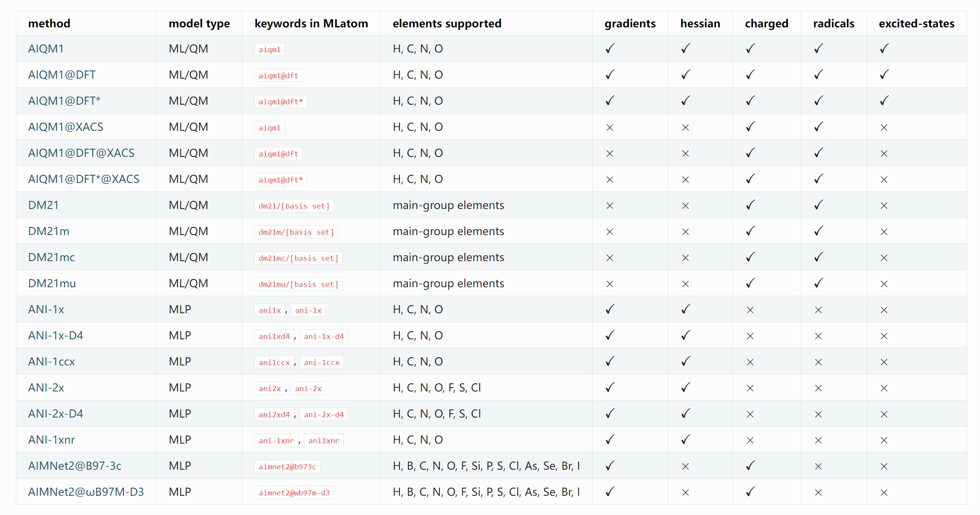
Task: Click the gradients checkmark for AIQM1
Action: [610, 48]
